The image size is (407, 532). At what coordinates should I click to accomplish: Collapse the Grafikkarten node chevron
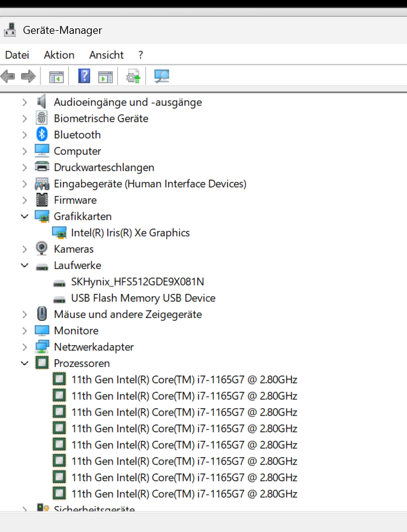24,216
